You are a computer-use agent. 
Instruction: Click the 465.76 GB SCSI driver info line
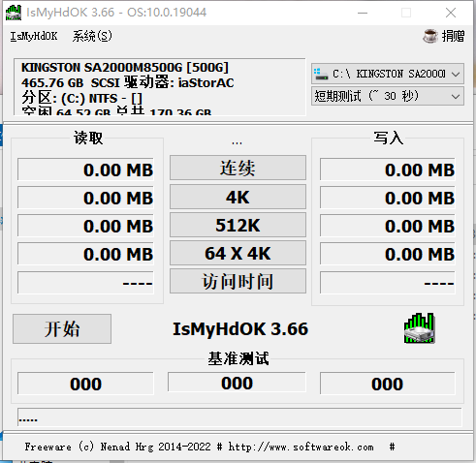point(128,82)
